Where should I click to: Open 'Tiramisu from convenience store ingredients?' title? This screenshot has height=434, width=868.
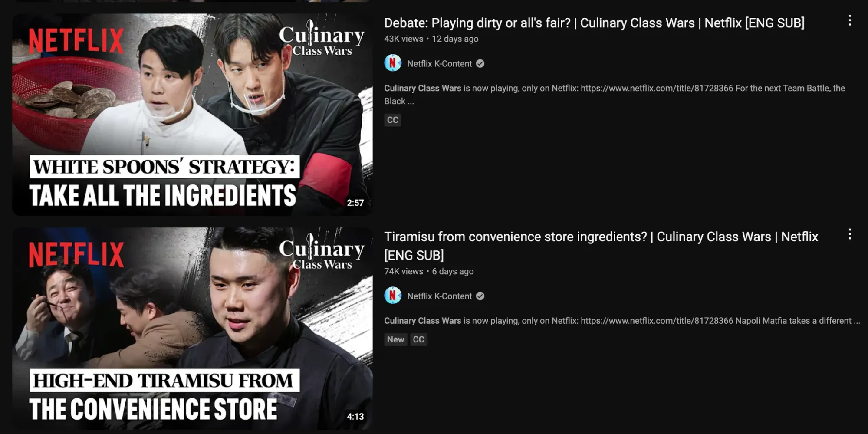coord(601,246)
